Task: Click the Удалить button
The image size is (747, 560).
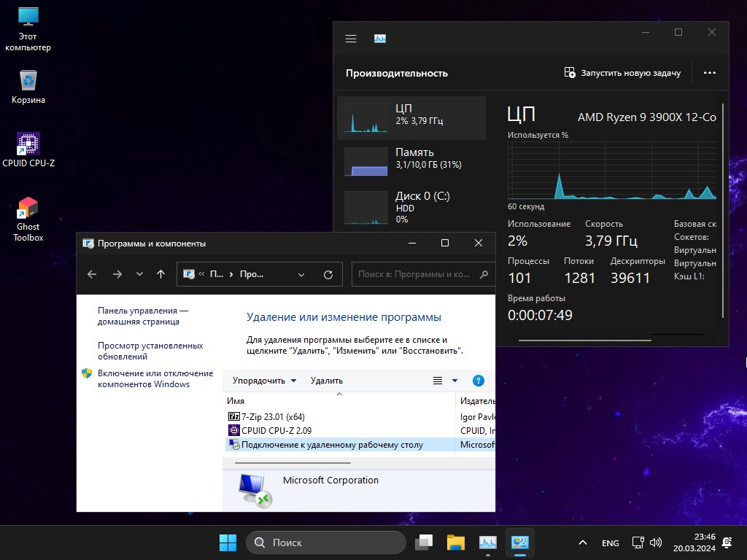Action: (x=326, y=381)
